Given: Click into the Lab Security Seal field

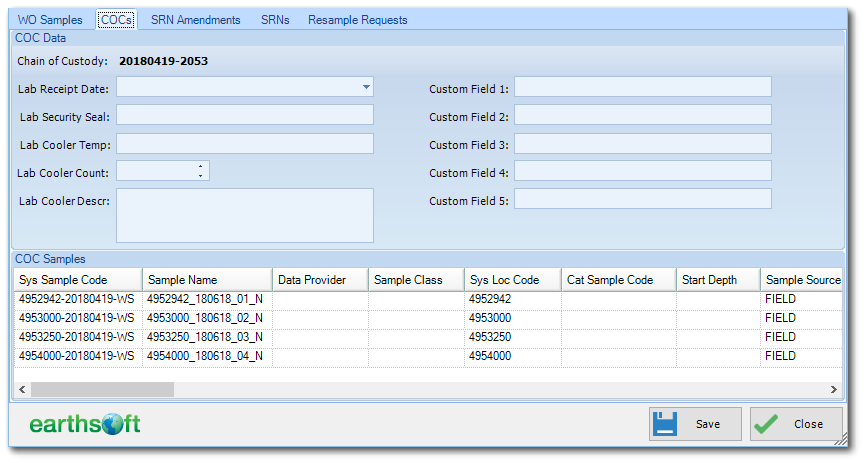Looking at the screenshot, I should click(245, 116).
